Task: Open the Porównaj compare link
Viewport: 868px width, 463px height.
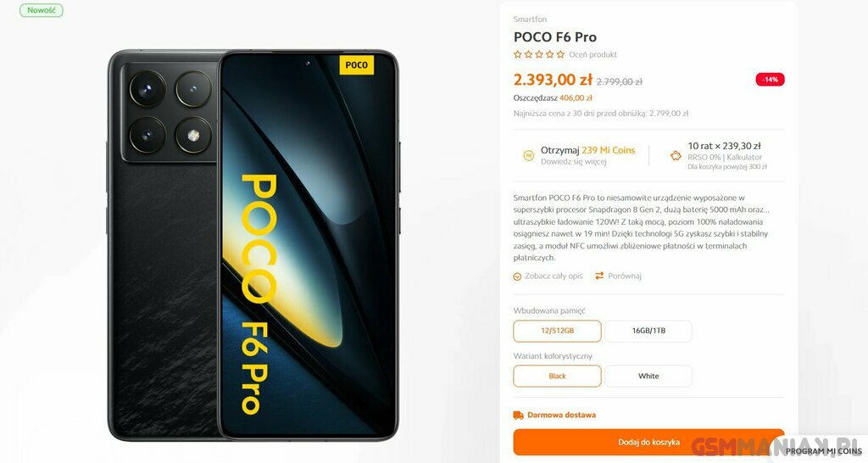Action: (x=625, y=276)
